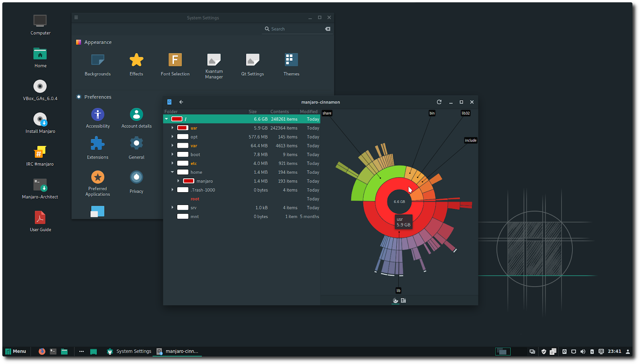This screenshot has height=364, width=640.
Task: Switch to System Settings in taskbar
Action: click(129, 351)
